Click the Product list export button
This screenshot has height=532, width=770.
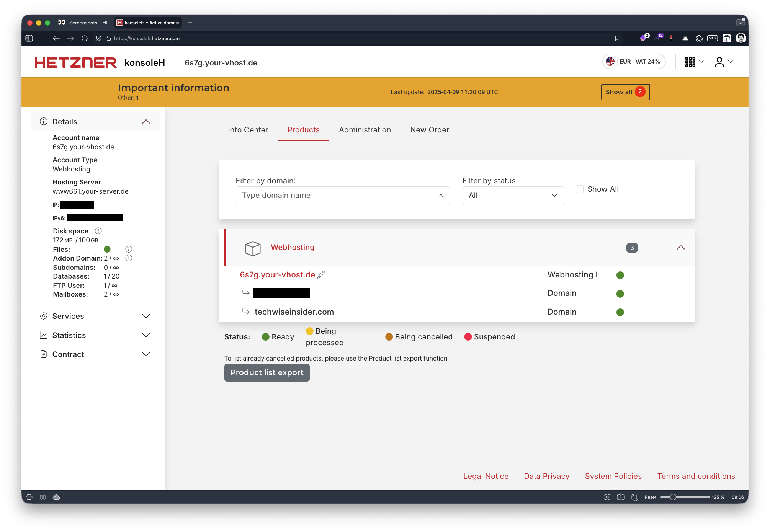(x=267, y=372)
